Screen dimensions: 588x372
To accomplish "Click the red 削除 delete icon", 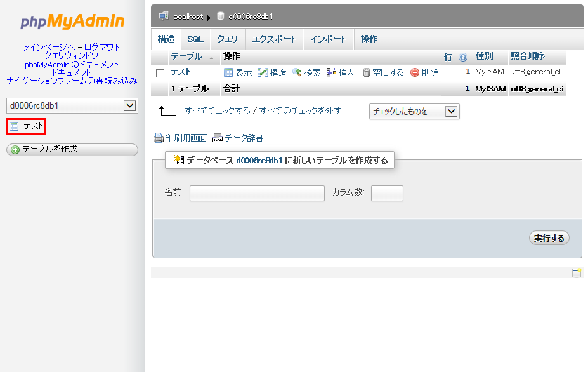I will pos(415,73).
